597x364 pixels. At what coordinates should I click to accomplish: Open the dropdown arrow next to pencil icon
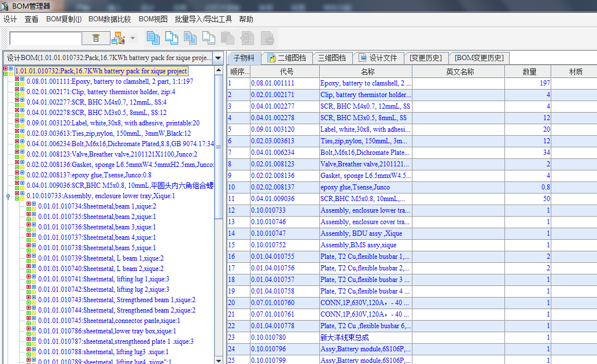point(132,39)
